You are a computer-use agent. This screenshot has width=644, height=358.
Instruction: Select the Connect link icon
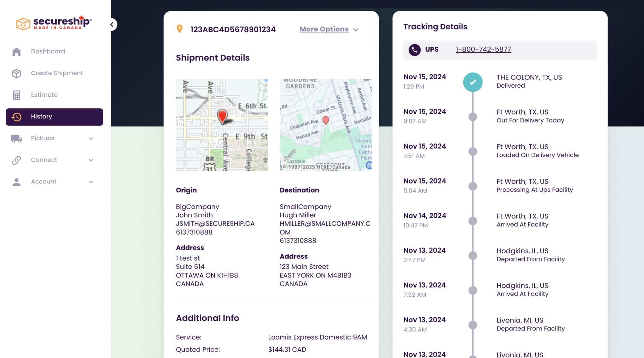16,160
